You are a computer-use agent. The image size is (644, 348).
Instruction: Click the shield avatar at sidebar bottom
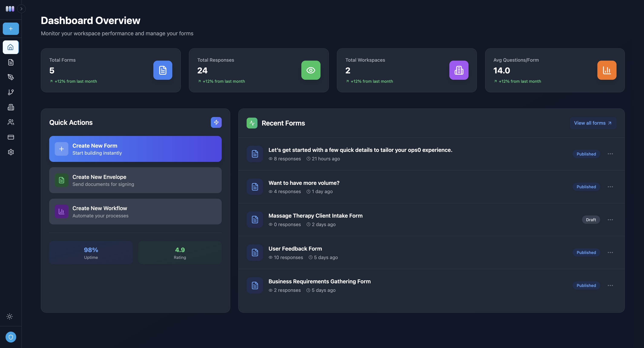coord(11,337)
